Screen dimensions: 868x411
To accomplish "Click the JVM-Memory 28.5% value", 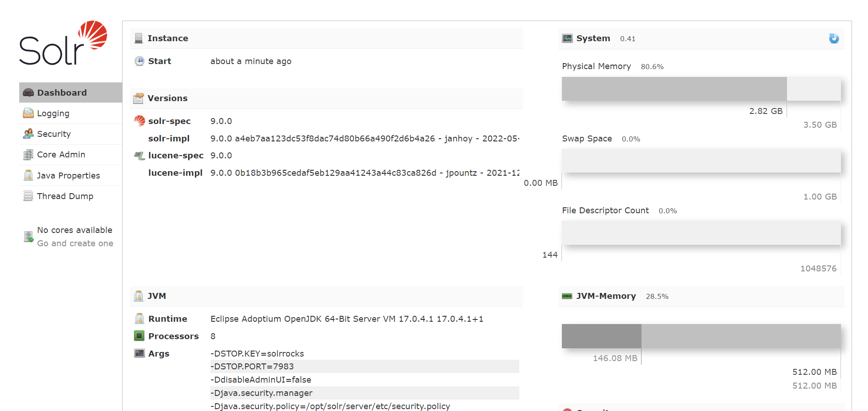I will pyautogui.click(x=657, y=297).
